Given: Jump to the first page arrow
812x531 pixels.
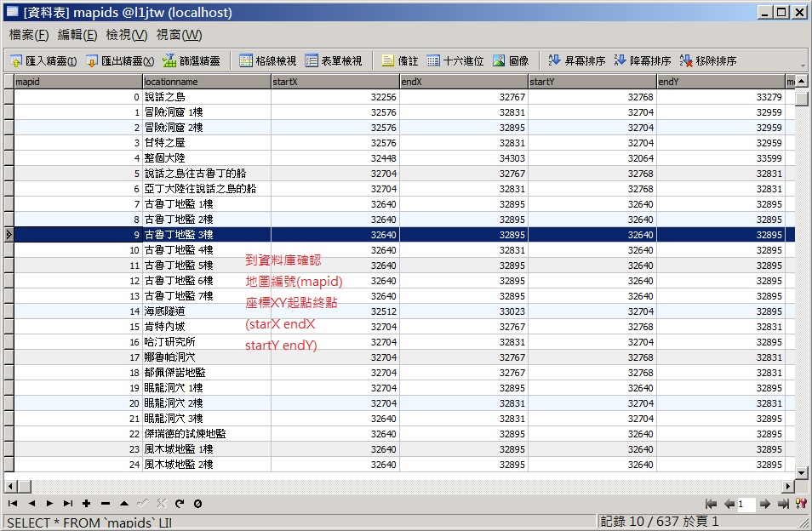Looking at the screenshot, I should (x=711, y=504).
